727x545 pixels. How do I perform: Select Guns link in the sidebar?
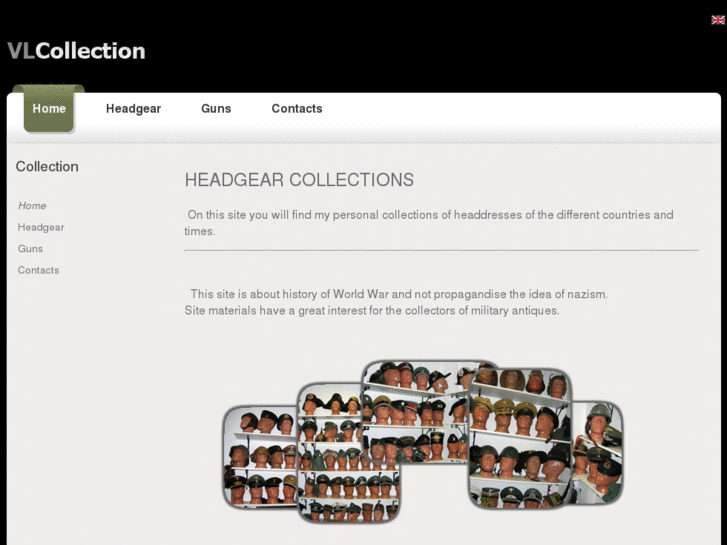[30, 249]
